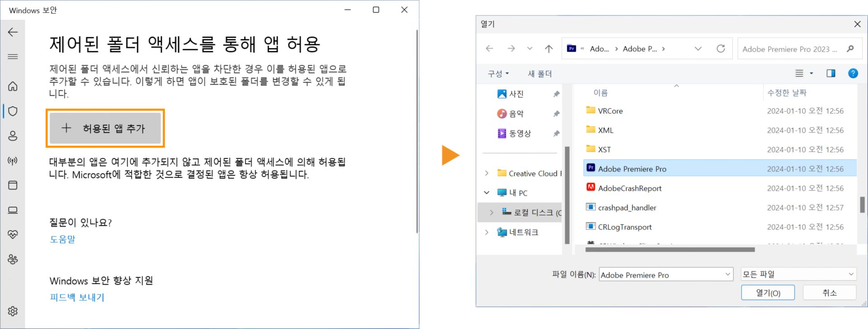Open Device security laptop icon

click(13, 210)
